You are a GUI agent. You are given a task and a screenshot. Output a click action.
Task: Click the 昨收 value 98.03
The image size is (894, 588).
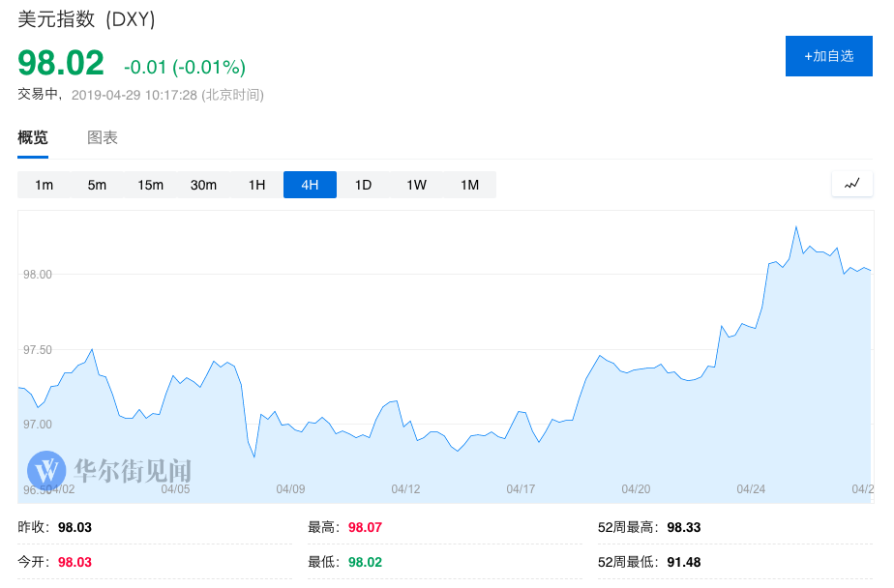74,527
